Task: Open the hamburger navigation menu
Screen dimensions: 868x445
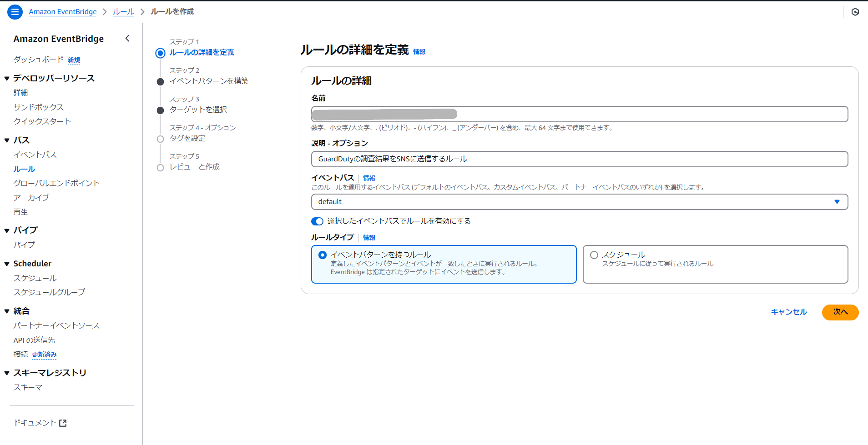Action: tap(15, 12)
